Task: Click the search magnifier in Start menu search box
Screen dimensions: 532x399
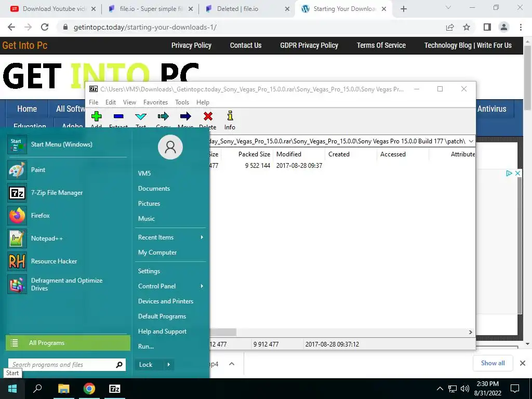Action: coord(119,365)
